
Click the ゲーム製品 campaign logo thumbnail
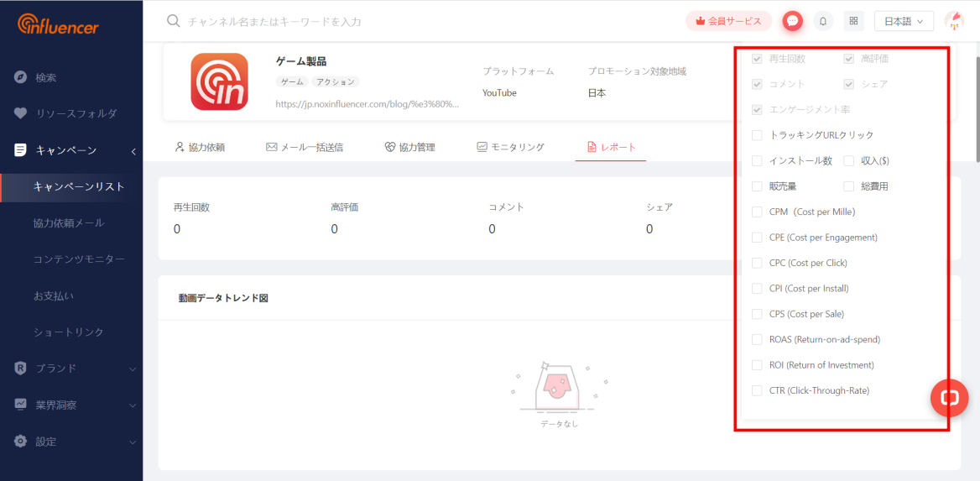(219, 81)
